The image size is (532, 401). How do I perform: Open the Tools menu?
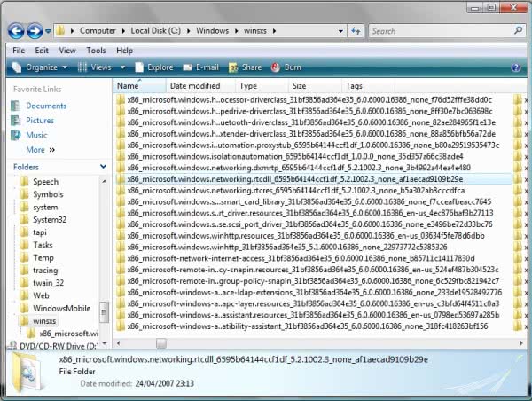[96, 51]
